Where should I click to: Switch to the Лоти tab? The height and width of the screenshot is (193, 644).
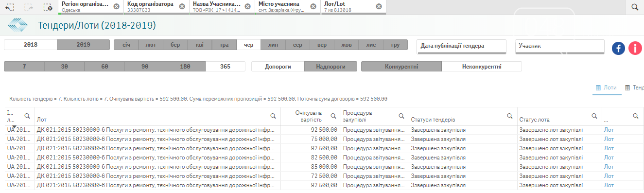pos(607,88)
